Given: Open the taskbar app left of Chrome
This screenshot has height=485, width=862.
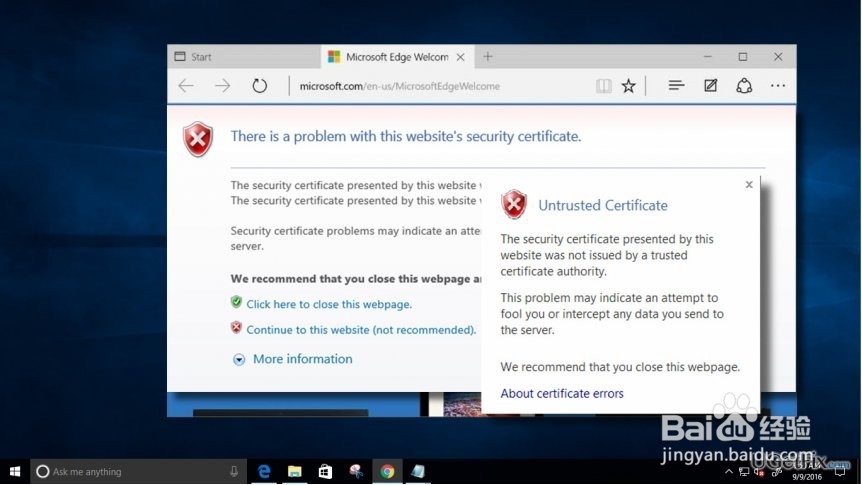Looking at the screenshot, I should pyautogui.click(x=356, y=471).
